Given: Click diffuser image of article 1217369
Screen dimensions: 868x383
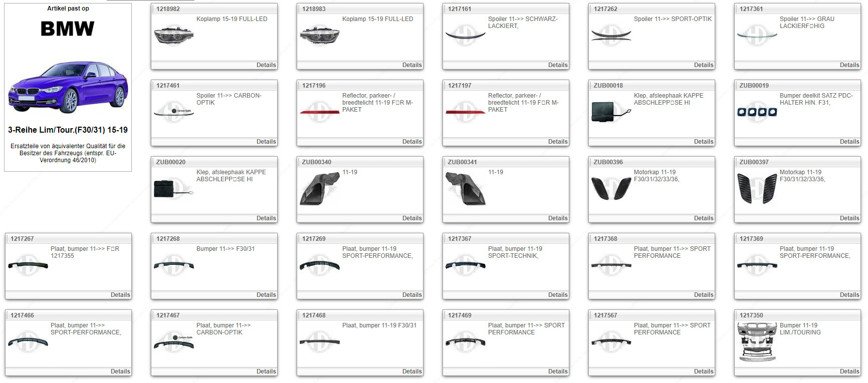Looking at the screenshot, I should (x=757, y=265).
